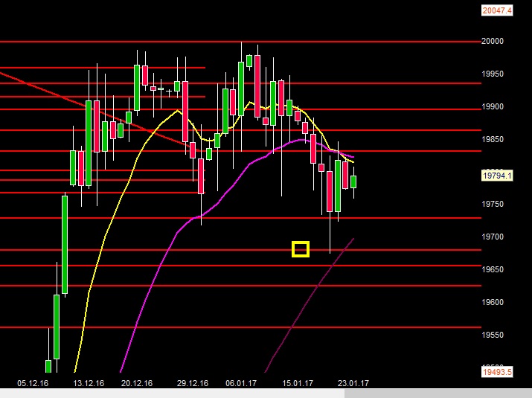Select the top scale value 20047.4

[x=497, y=10]
